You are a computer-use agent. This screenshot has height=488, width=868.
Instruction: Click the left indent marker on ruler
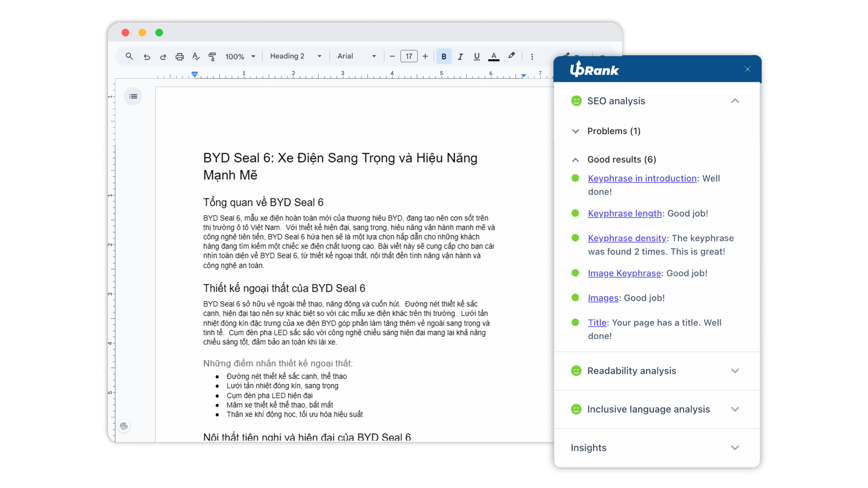[x=194, y=74]
